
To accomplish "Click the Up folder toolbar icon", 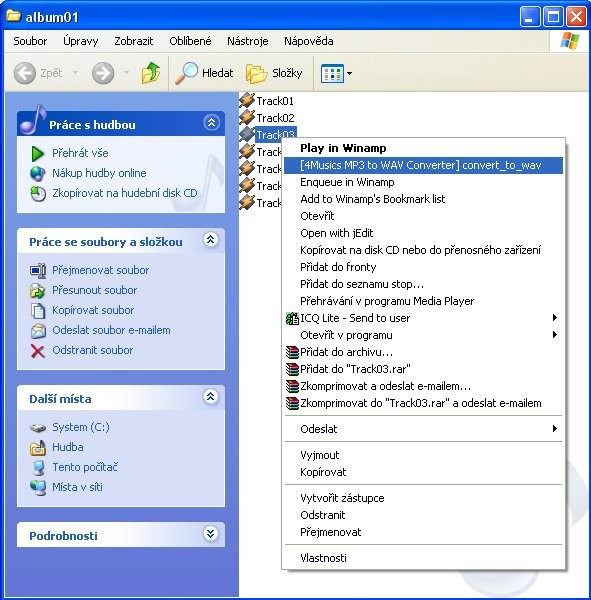I will click(x=150, y=73).
